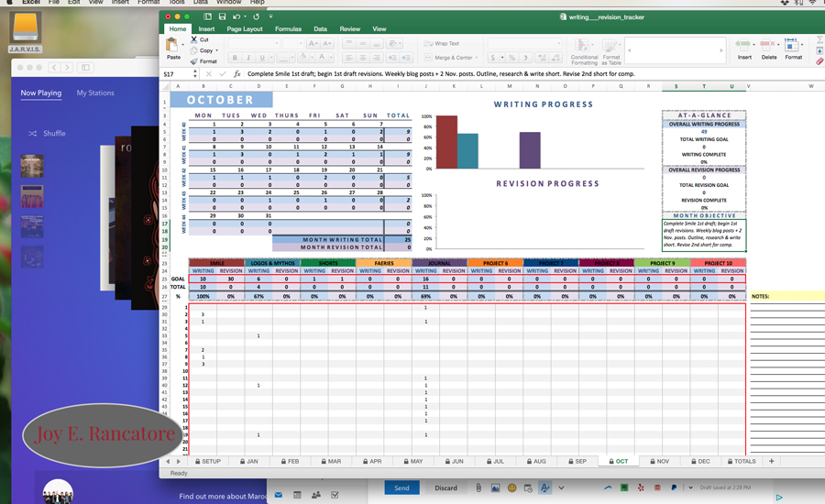
Task: Click the percent style icon
Action: click(511, 58)
